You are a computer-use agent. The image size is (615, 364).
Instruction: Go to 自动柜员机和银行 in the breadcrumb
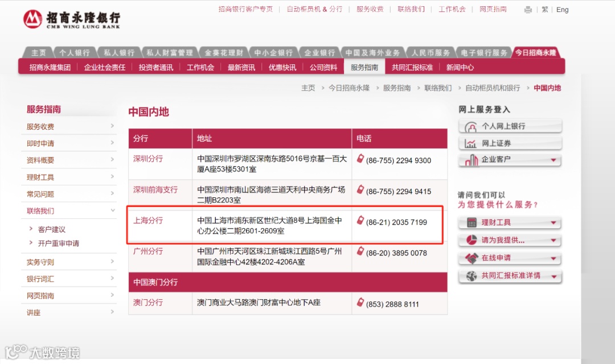[493, 88]
